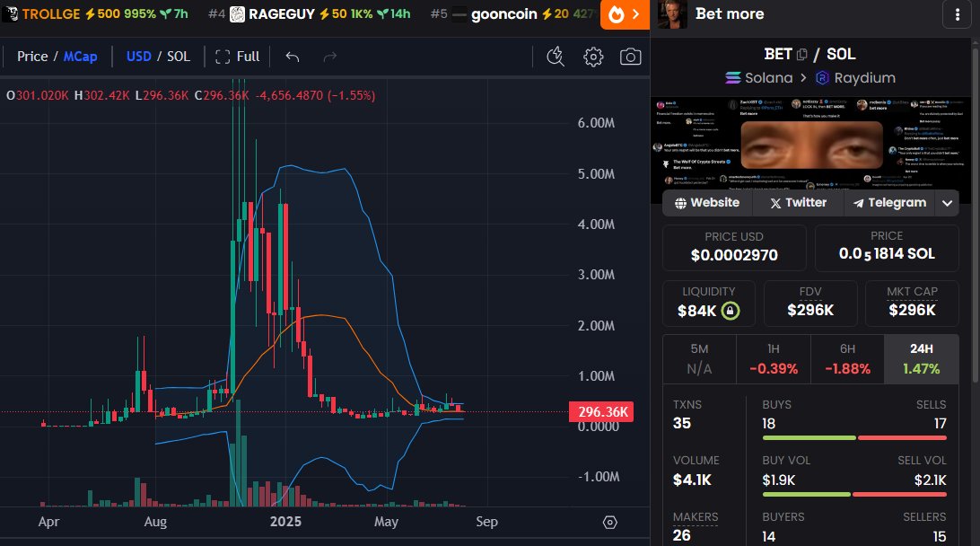Toggle Full screen chart mode
This screenshot has width=980, height=546.
(237, 57)
